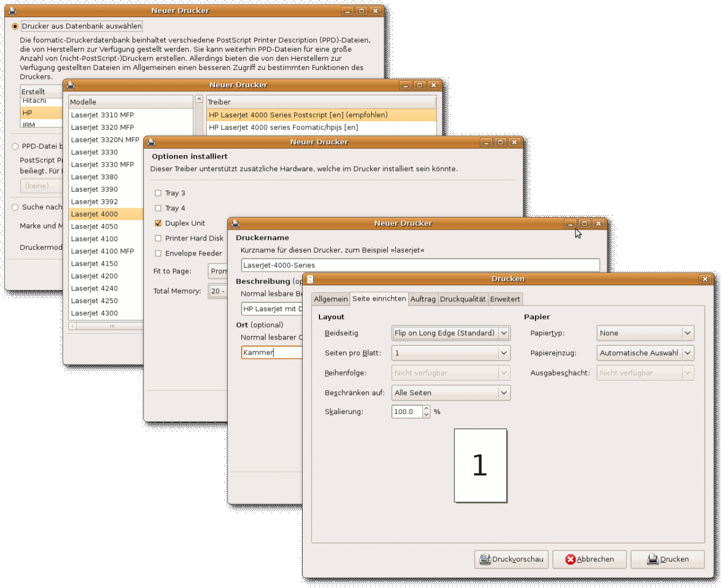Close the Drucken dialog with the X button
Viewport: 724px width, 588px height.
(705, 279)
